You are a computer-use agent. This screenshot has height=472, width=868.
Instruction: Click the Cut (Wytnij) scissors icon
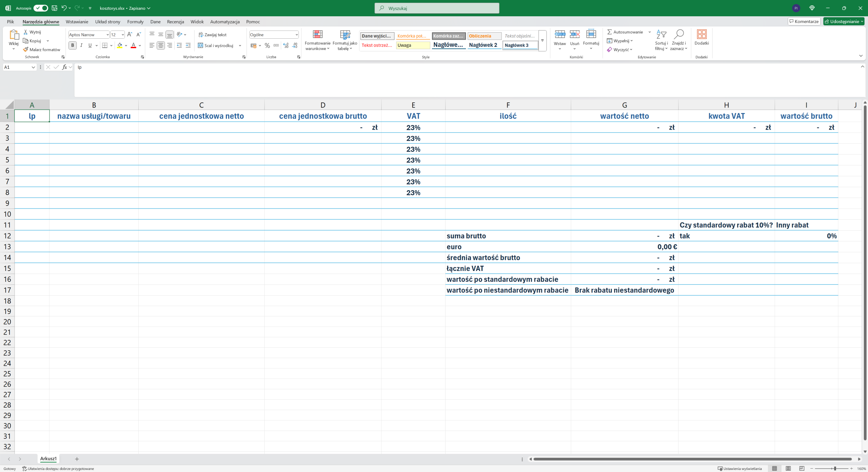25,32
